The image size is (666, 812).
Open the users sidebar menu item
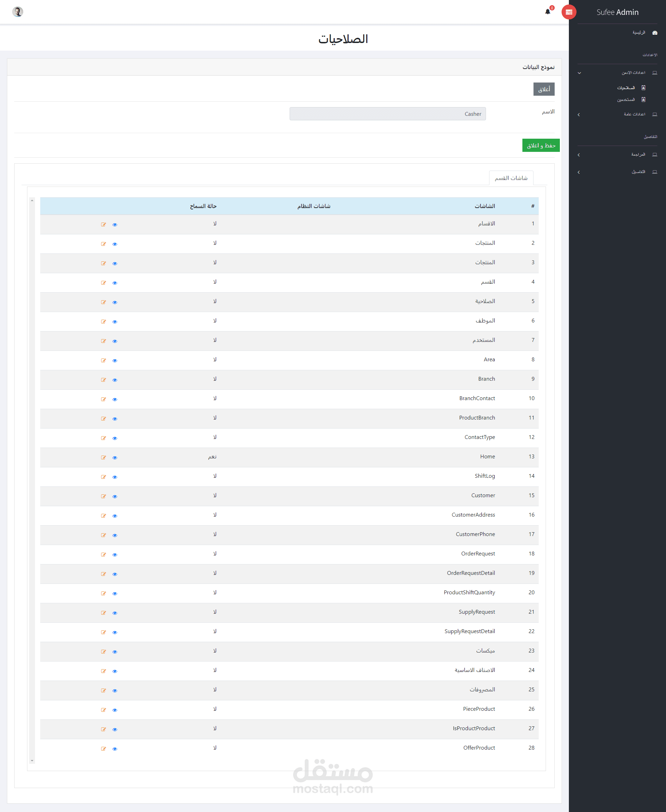tap(626, 100)
